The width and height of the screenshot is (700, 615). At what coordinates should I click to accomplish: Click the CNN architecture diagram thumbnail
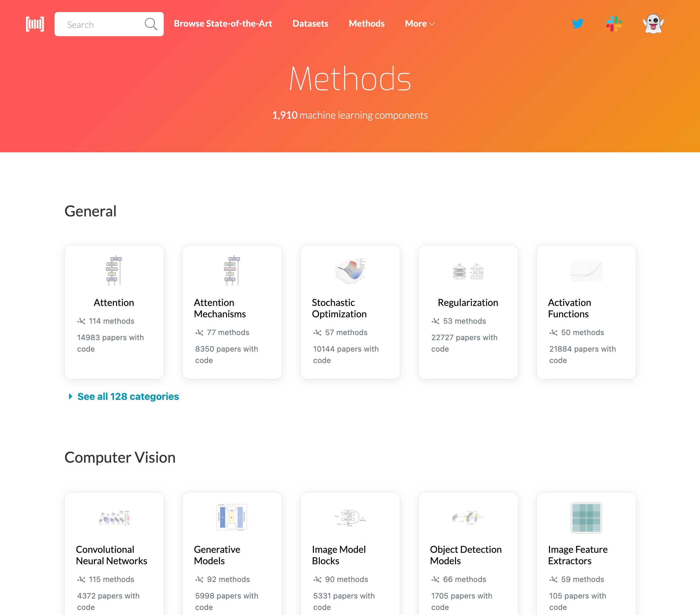pyautogui.click(x=114, y=518)
